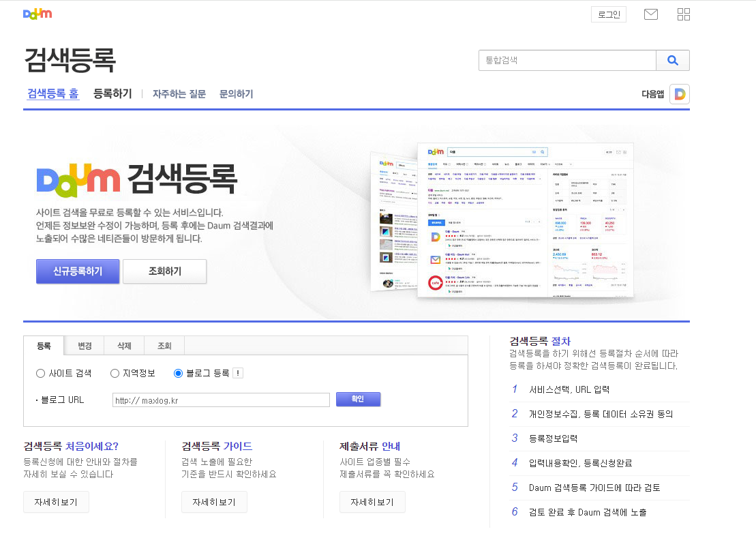Image resolution: width=756 pixels, height=553 pixels.
Task: Open the 자주하는 질문 menu item
Action: point(179,94)
